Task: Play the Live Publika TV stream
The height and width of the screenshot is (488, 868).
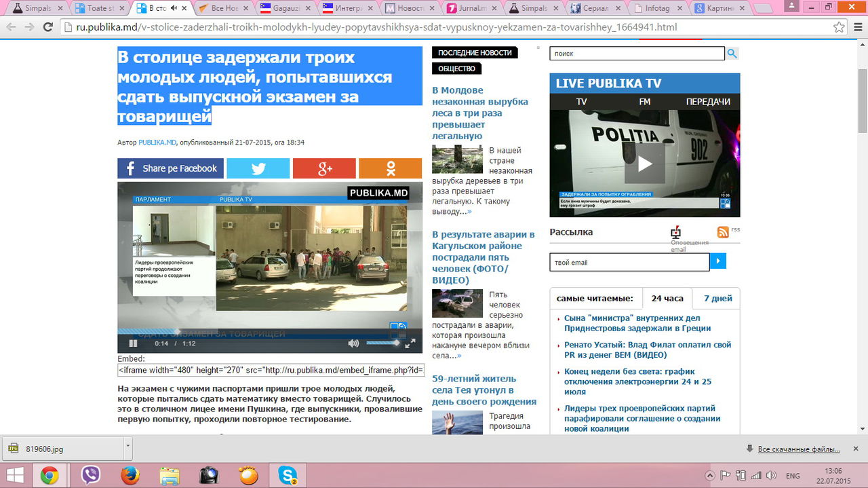Action: pyautogui.click(x=645, y=164)
